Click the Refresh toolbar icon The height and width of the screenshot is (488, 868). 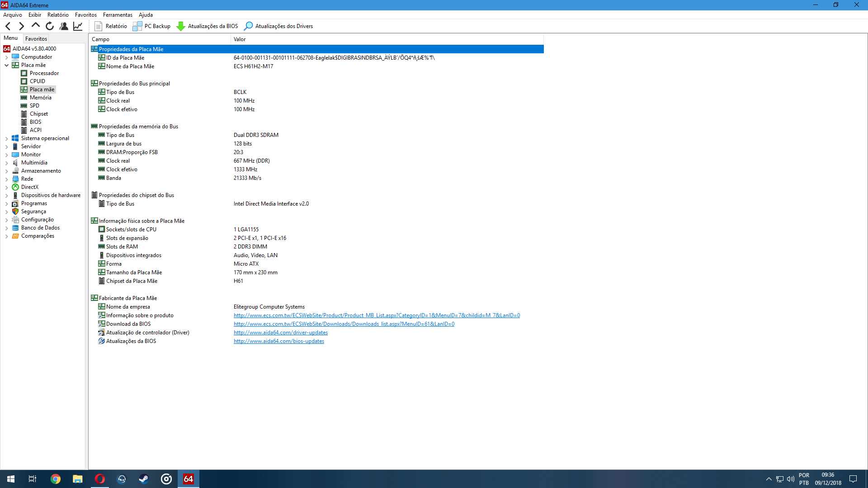50,26
